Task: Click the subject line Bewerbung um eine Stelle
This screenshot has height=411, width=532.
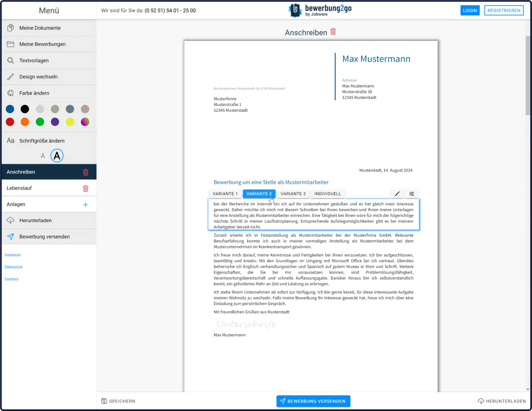Action: pyautogui.click(x=271, y=182)
